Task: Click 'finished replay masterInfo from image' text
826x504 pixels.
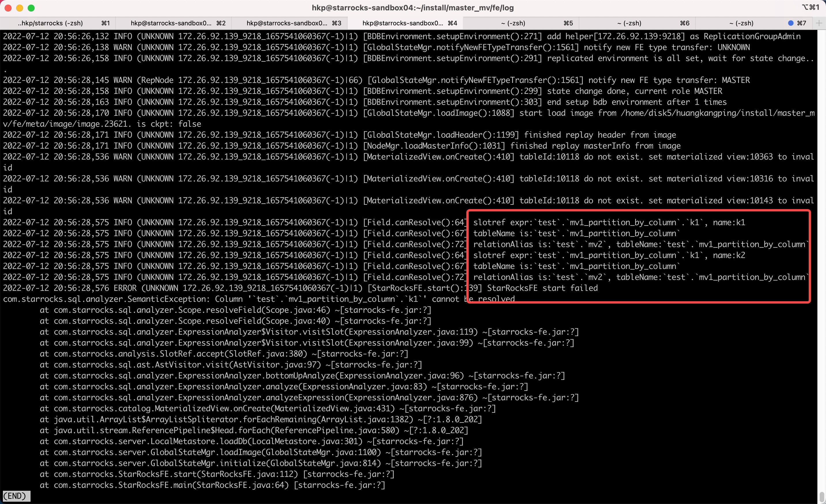Action: coord(595,146)
